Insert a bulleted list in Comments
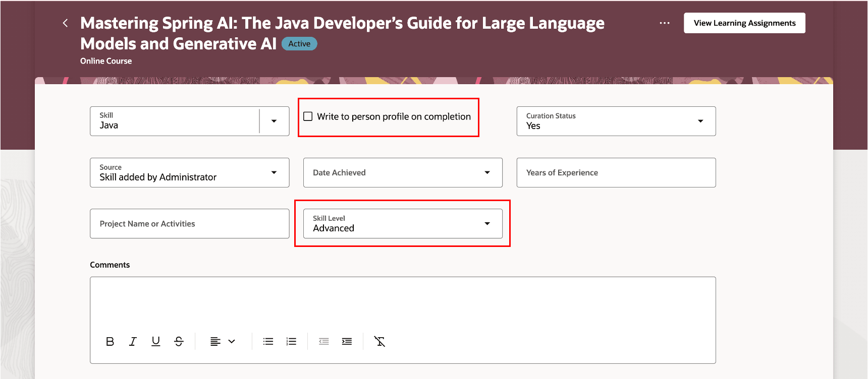Image resolution: width=868 pixels, height=379 pixels. pos(268,342)
